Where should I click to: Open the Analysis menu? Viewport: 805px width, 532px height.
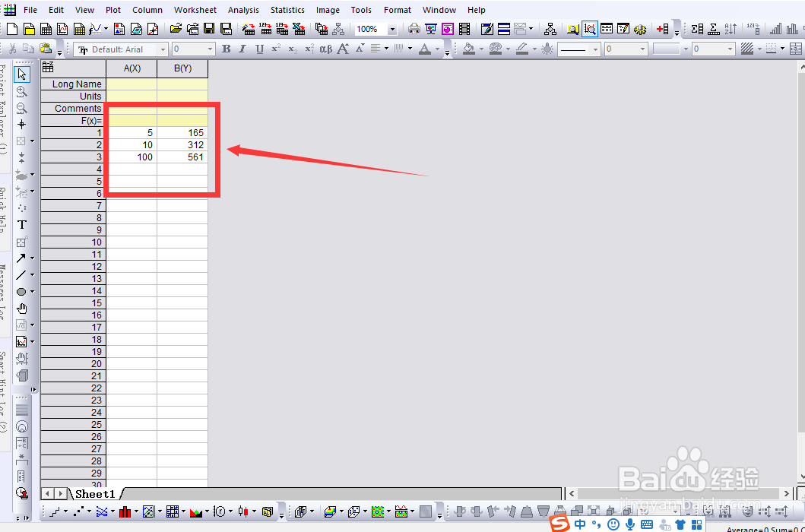point(243,10)
